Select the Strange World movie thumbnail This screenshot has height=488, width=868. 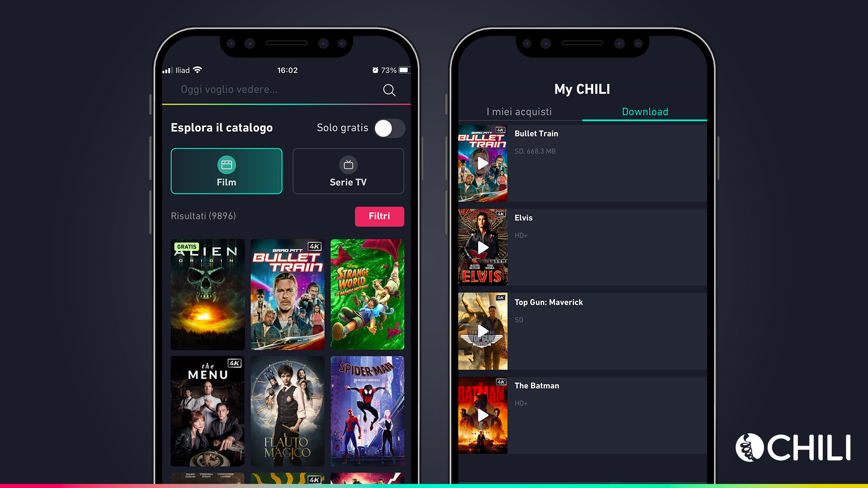[368, 294]
